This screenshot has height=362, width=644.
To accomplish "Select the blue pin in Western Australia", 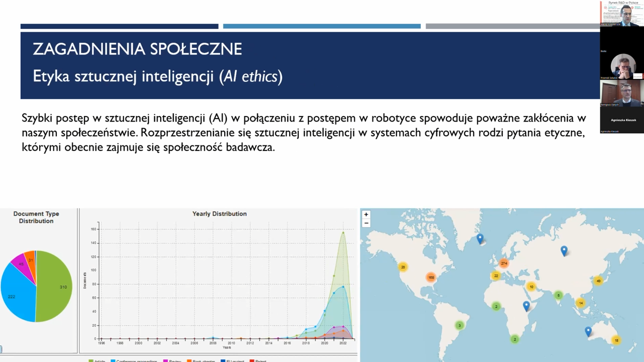I will coord(588,331).
